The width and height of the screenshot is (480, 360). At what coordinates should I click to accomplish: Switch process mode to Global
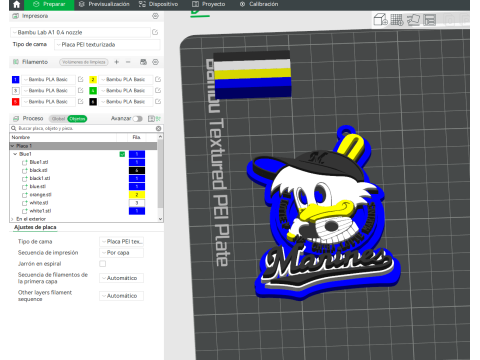pos(58,119)
